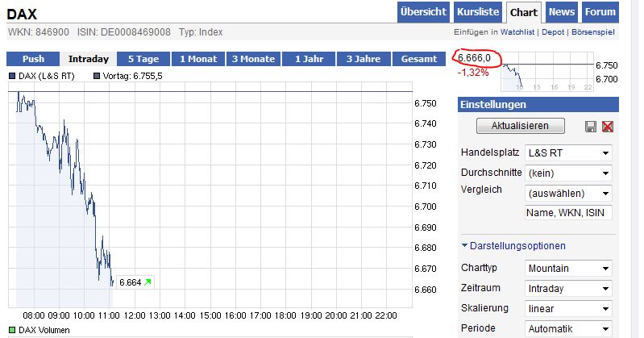Open the Kursliste tab
Viewport: 644px width, 338px height.
point(478,12)
